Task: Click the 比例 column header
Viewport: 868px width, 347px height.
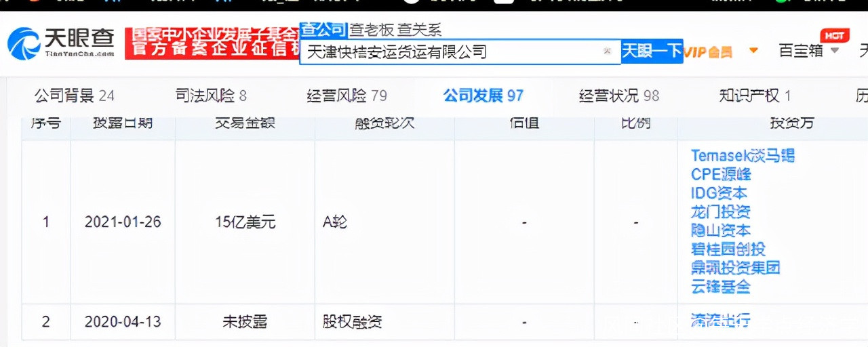Action: [x=635, y=124]
